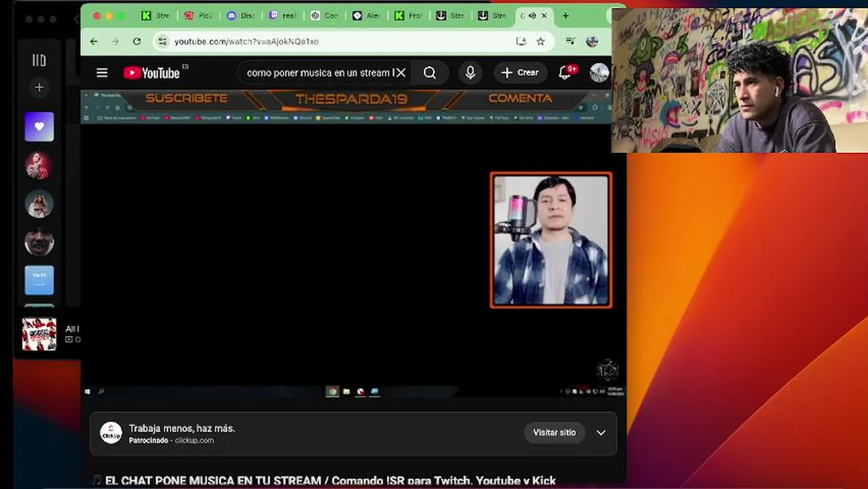The height and width of the screenshot is (489, 868).
Task: Open Liked Songs in Spotify sidebar
Action: [x=39, y=127]
